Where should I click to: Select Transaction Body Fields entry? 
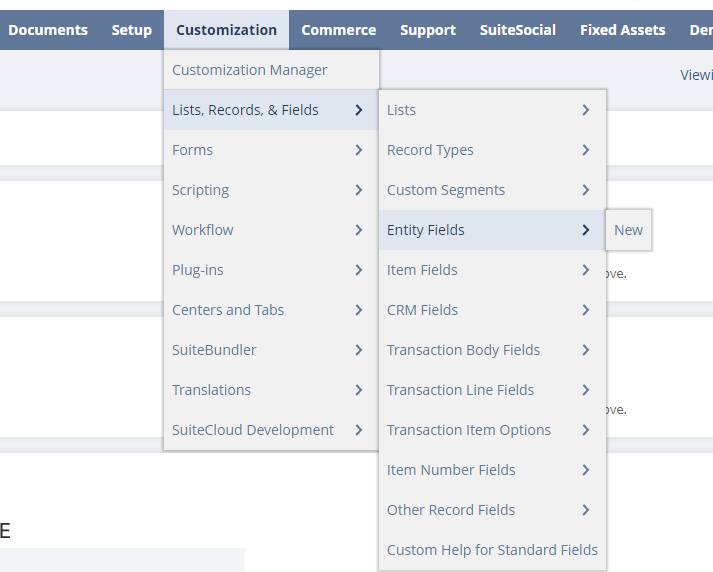(492, 350)
